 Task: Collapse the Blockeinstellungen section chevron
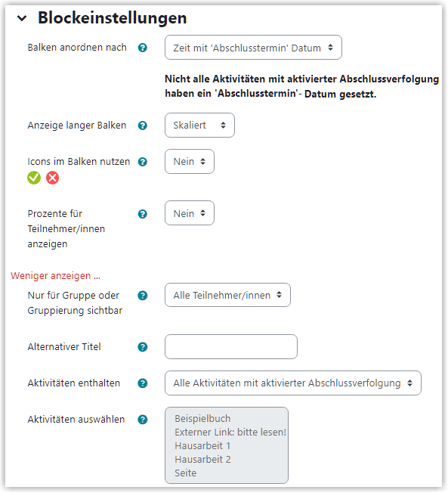22,18
